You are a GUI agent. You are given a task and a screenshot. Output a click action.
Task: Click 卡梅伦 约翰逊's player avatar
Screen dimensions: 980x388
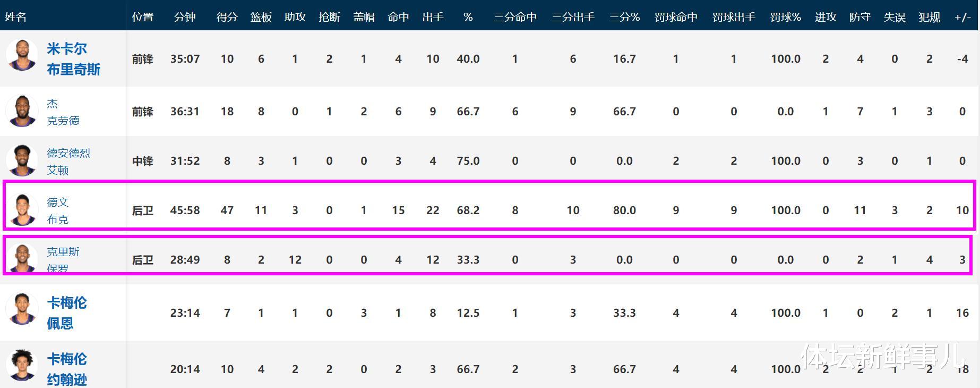coord(22,365)
